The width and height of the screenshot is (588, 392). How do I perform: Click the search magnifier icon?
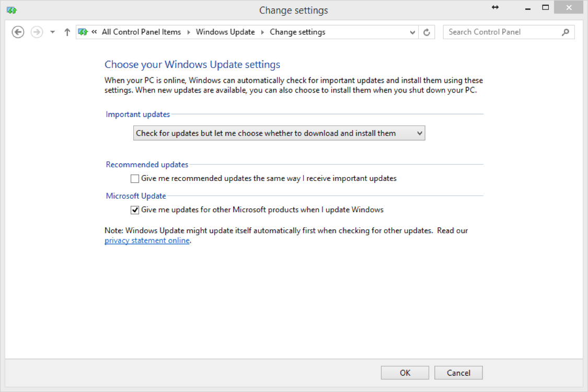[x=566, y=32]
